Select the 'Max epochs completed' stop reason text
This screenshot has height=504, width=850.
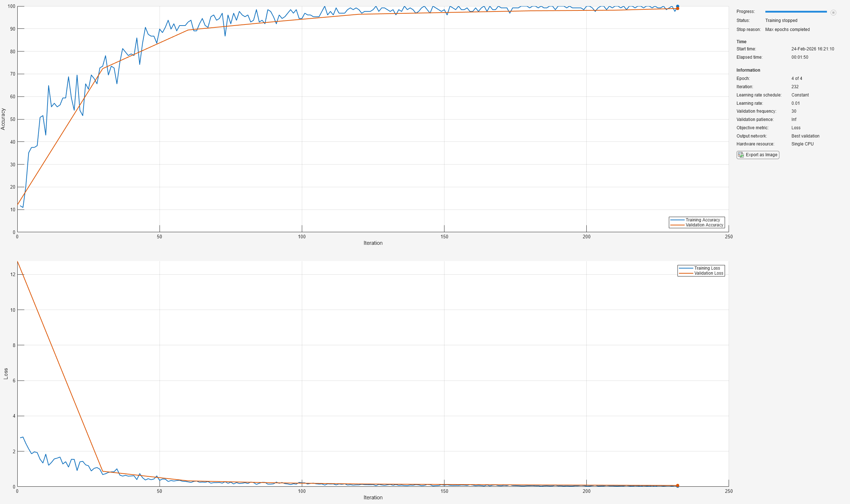pos(787,30)
